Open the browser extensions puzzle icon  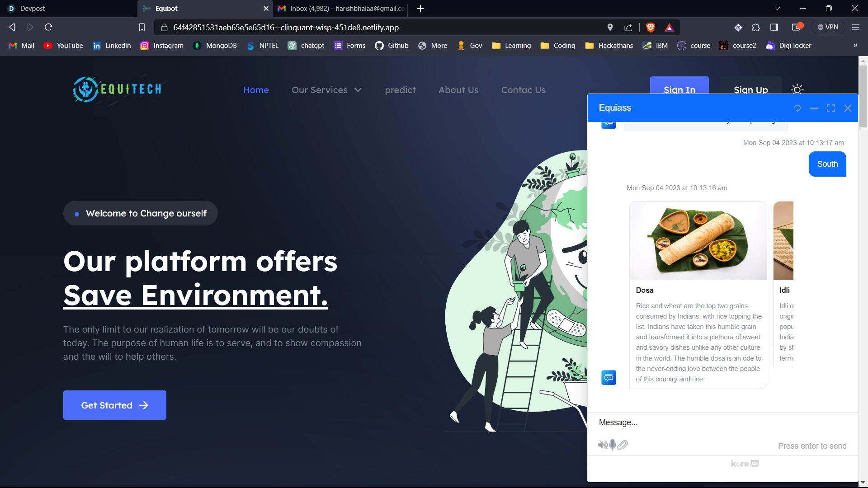pyautogui.click(x=756, y=28)
